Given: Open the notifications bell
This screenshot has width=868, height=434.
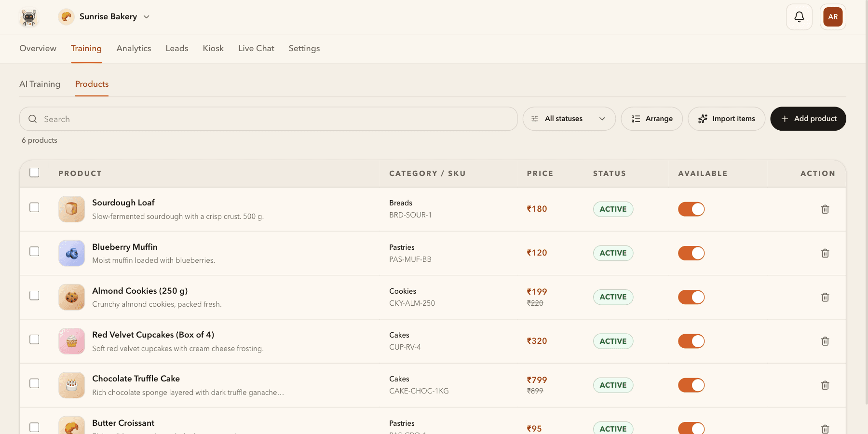Looking at the screenshot, I should [x=799, y=17].
